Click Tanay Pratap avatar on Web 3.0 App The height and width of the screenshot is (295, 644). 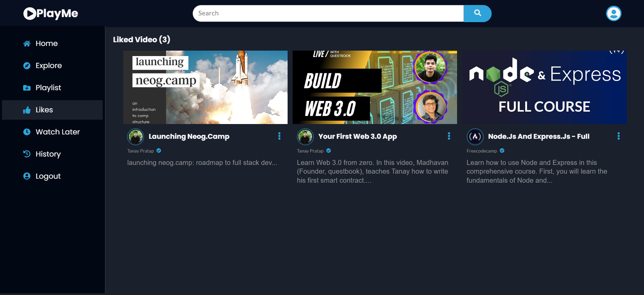coord(305,137)
